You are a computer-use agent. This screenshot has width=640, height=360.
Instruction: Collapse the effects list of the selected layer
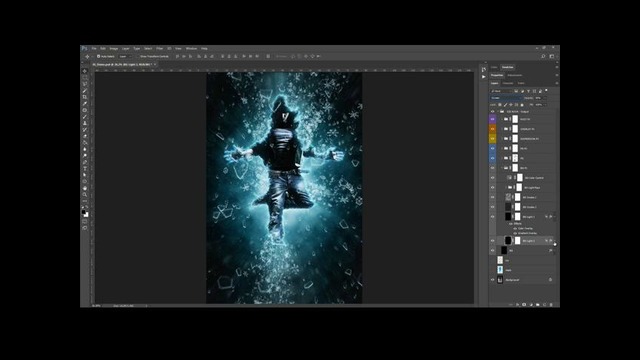point(554,241)
